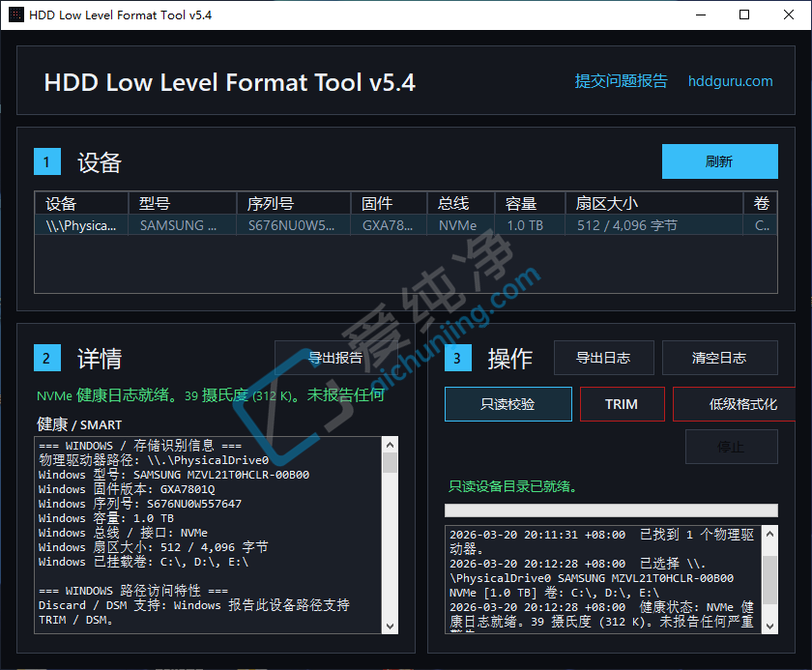
Task: Click the 2026-03-20 20:11:31 log entry
Action: point(601,541)
